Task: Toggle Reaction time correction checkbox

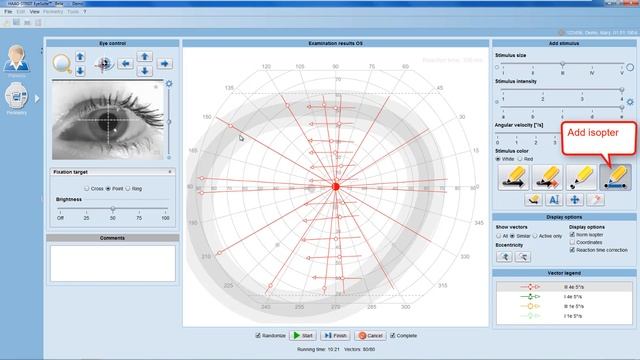Action: [x=572, y=249]
